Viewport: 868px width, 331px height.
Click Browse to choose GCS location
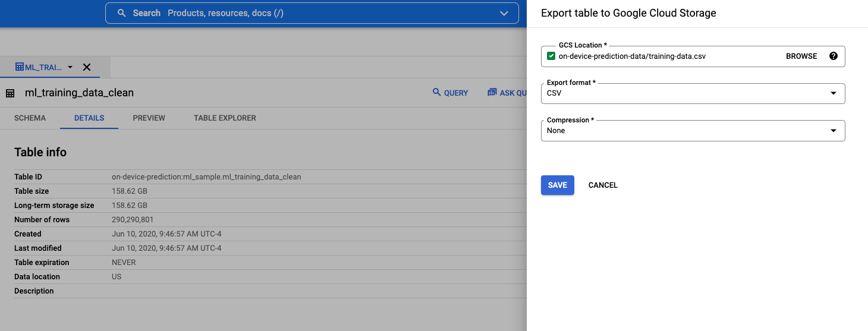point(801,56)
